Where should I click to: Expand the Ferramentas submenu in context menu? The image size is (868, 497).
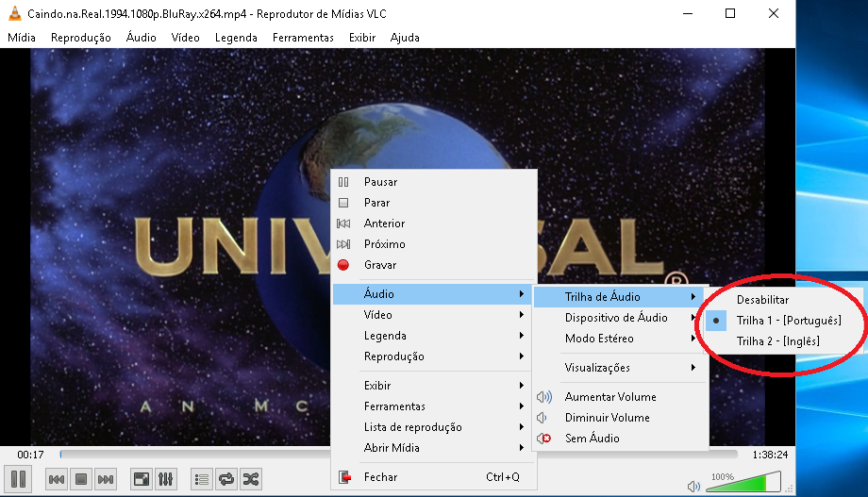click(432, 406)
